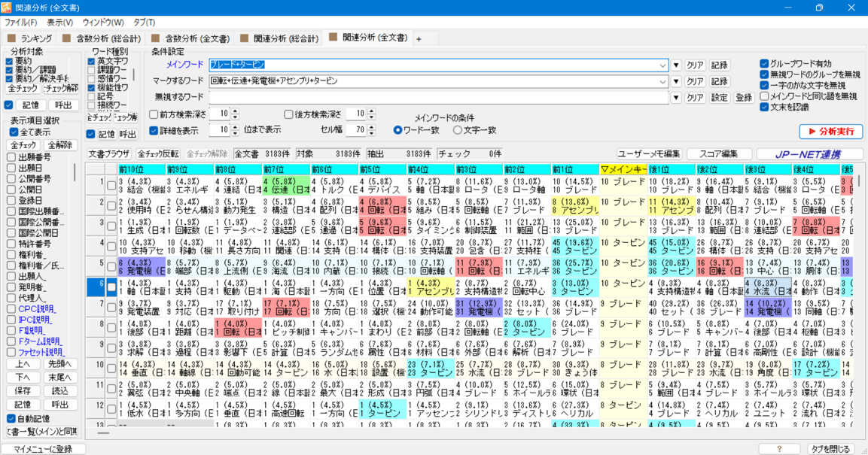This screenshot has height=455, width=868.
Task: Select the 文字一致 radio button
Action: click(x=457, y=130)
